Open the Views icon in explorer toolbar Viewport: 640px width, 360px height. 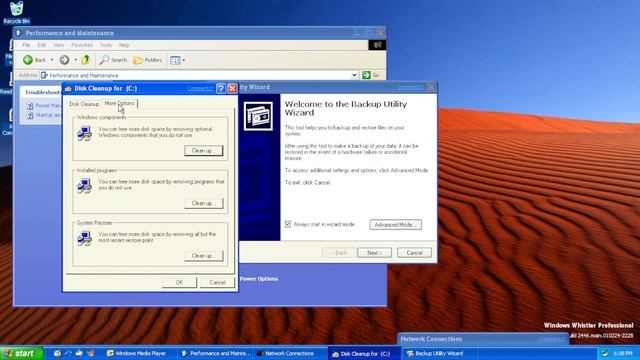(175, 60)
